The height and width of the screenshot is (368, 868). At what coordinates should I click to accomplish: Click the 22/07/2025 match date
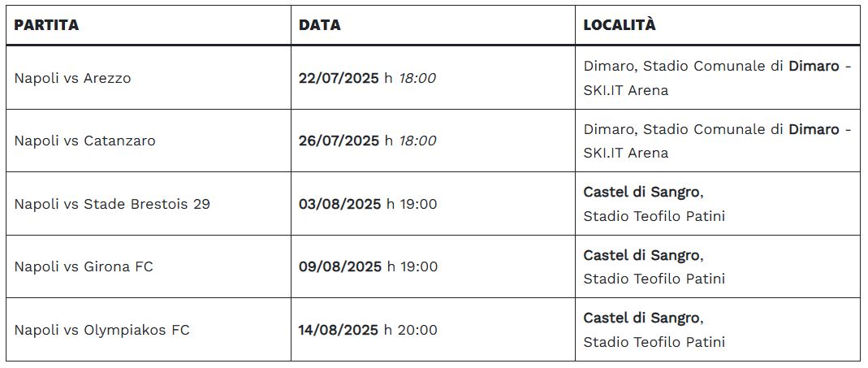tap(339, 79)
